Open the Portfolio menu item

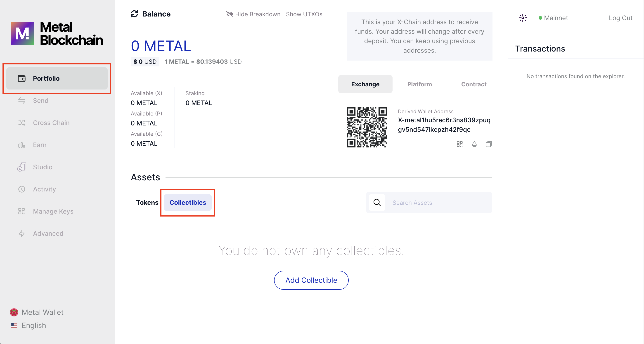(57, 78)
